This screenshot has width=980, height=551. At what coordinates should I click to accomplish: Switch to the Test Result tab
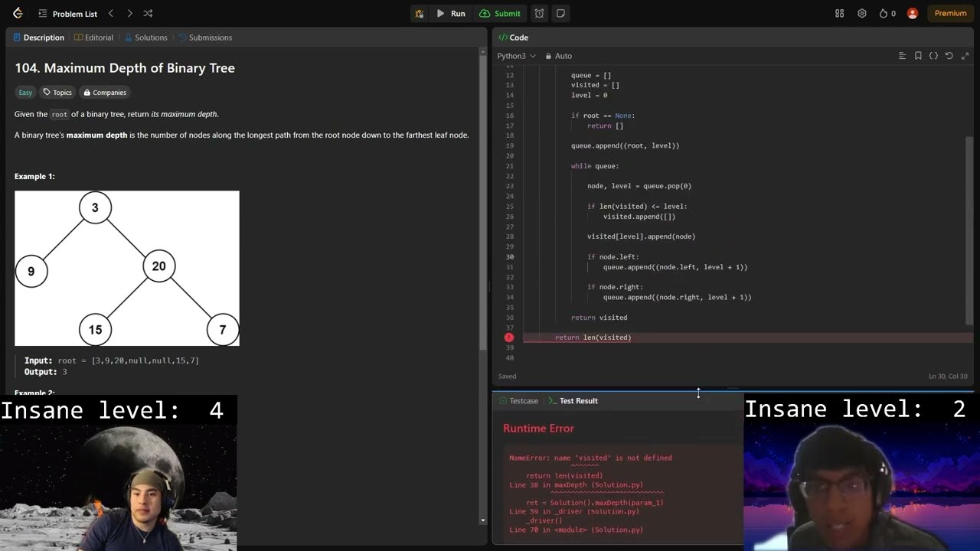tap(573, 401)
